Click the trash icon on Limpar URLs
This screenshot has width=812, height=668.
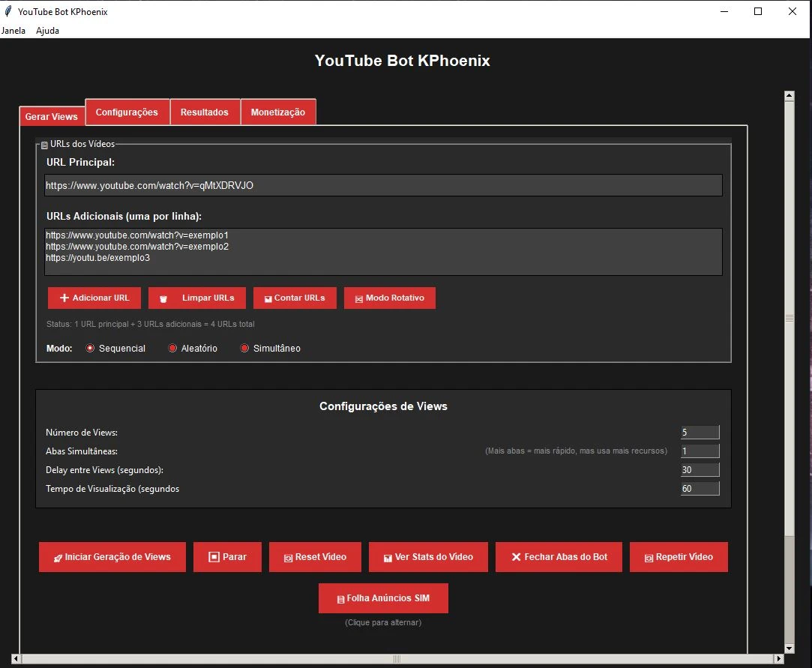[x=163, y=298]
